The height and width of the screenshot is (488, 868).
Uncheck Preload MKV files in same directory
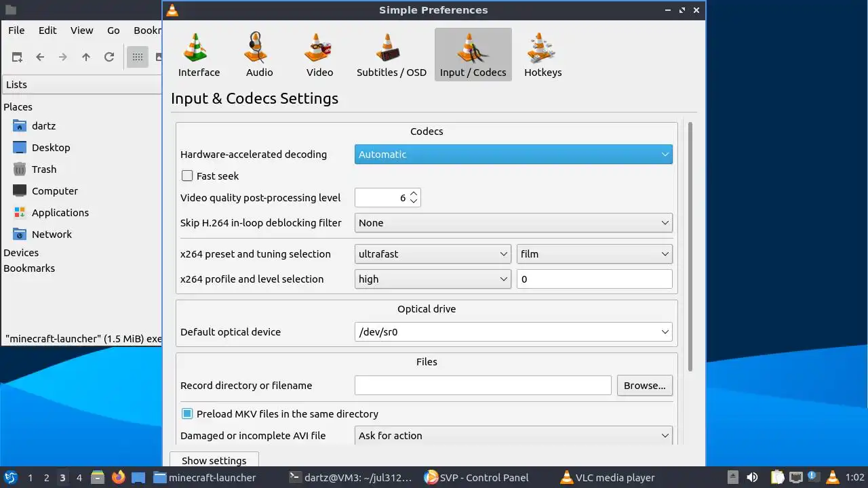point(187,414)
